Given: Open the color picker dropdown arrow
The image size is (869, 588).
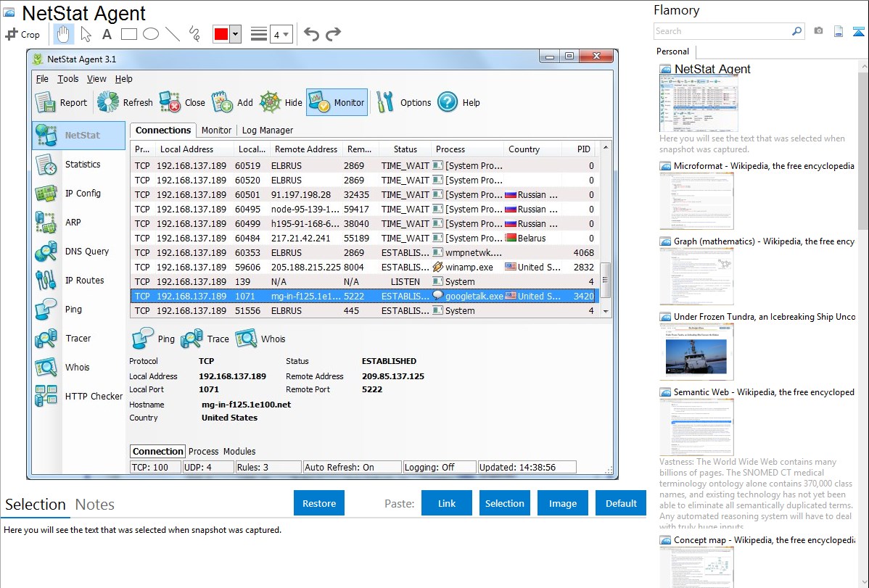Looking at the screenshot, I should pos(236,34).
